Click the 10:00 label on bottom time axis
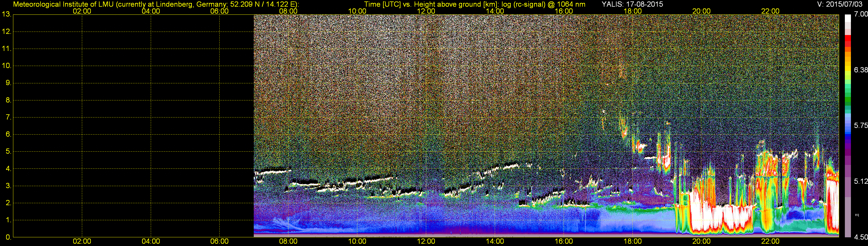This screenshot has height=246, width=868. [x=357, y=241]
